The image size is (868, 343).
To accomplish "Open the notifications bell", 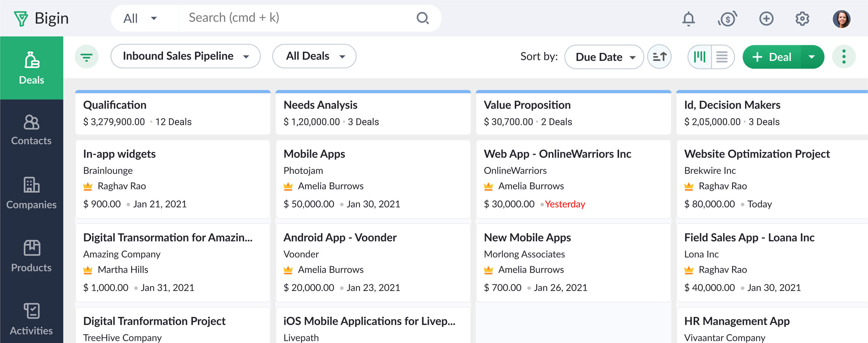I will click(x=688, y=19).
